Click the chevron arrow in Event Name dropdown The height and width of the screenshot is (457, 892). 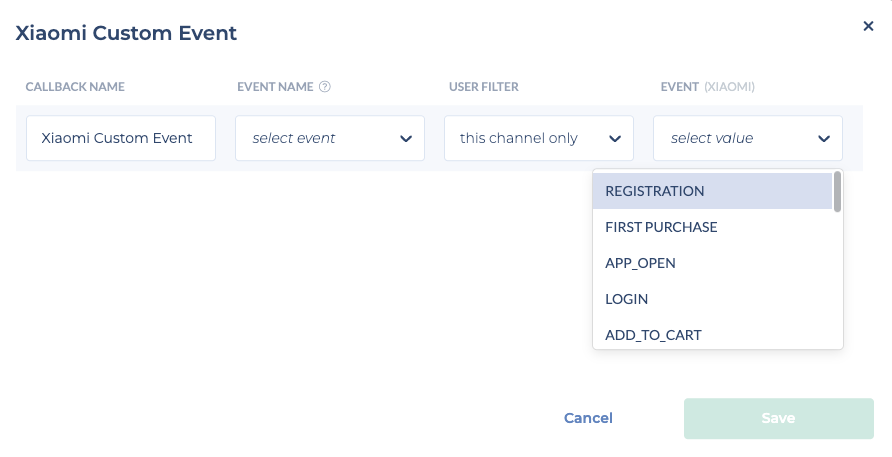[x=406, y=139]
